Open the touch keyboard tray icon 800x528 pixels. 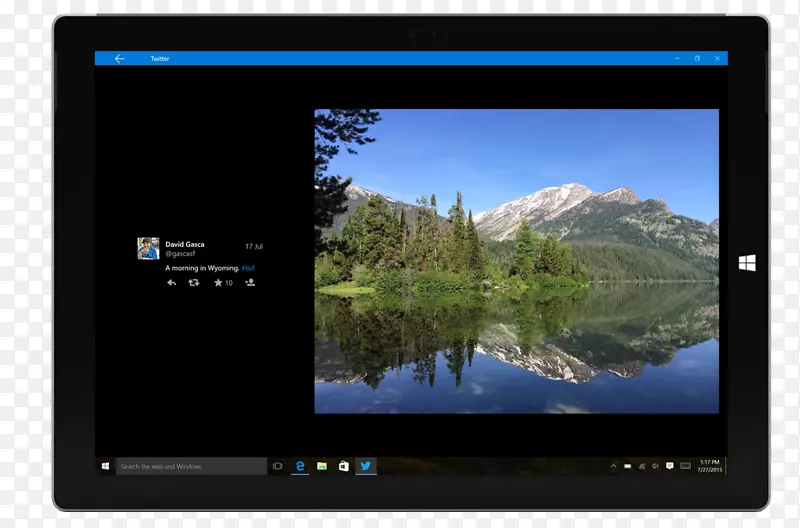[x=686, y=466]
